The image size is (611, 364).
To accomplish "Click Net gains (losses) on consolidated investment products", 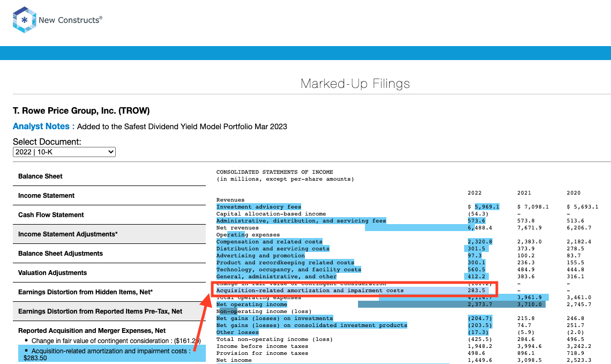I will tap(312, 325).
